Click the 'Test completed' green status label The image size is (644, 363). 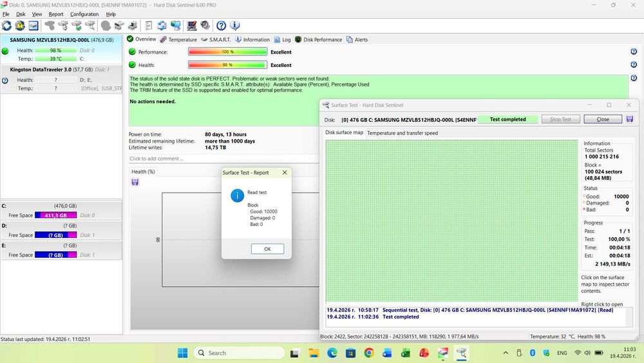(507, 119)
